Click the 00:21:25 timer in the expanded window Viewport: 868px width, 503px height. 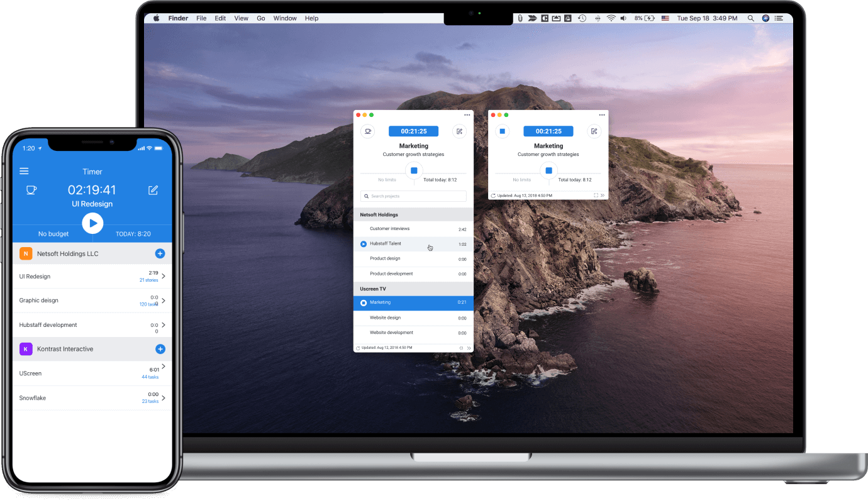pos(413,131)
